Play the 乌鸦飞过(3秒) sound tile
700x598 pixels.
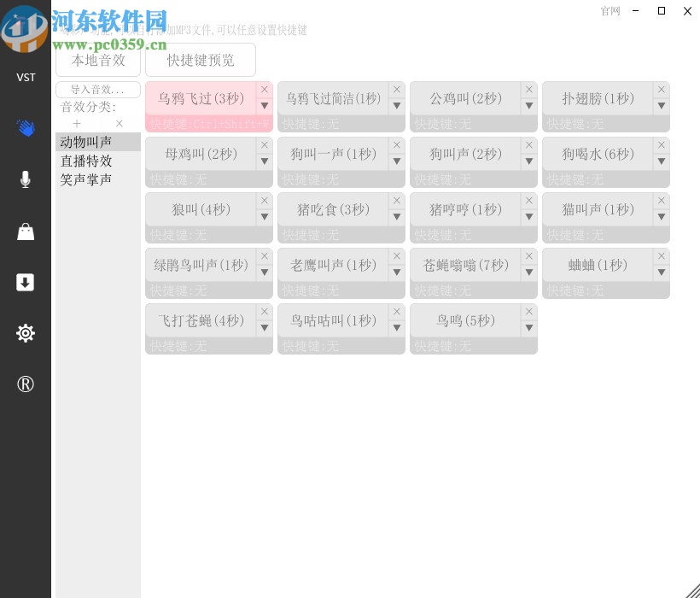point(201,99)
